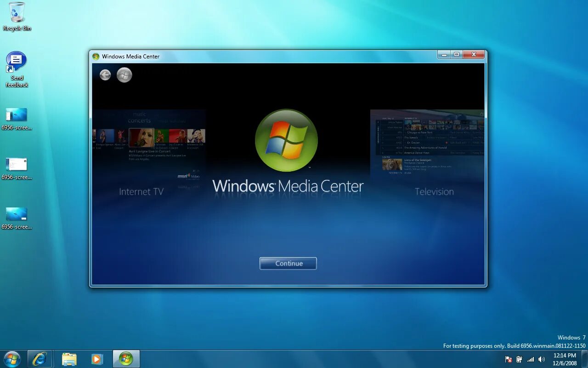588x368 pixels.
Task: Open the clock showing 12:14 PM
Action: pos(565,359)
